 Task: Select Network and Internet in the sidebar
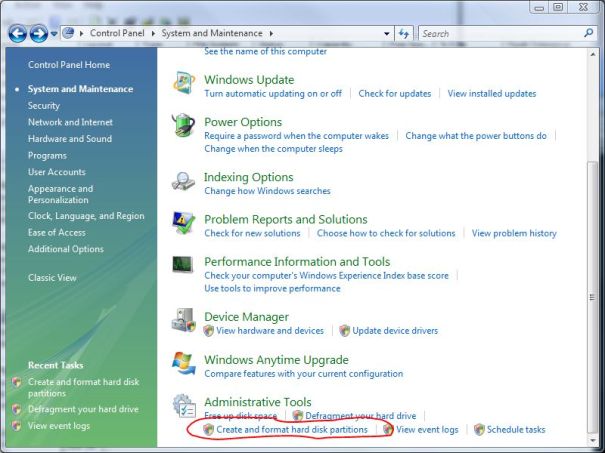click(x=70, y=122)
